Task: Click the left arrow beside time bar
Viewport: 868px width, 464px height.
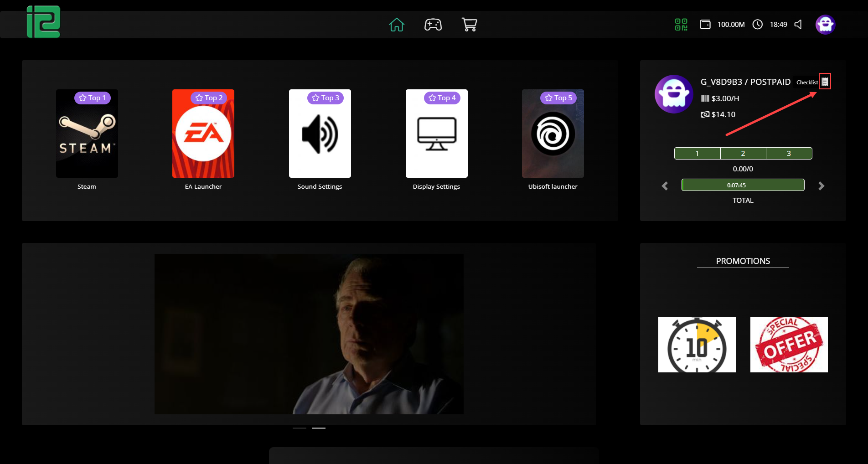Action: click(x=665, y=186)
